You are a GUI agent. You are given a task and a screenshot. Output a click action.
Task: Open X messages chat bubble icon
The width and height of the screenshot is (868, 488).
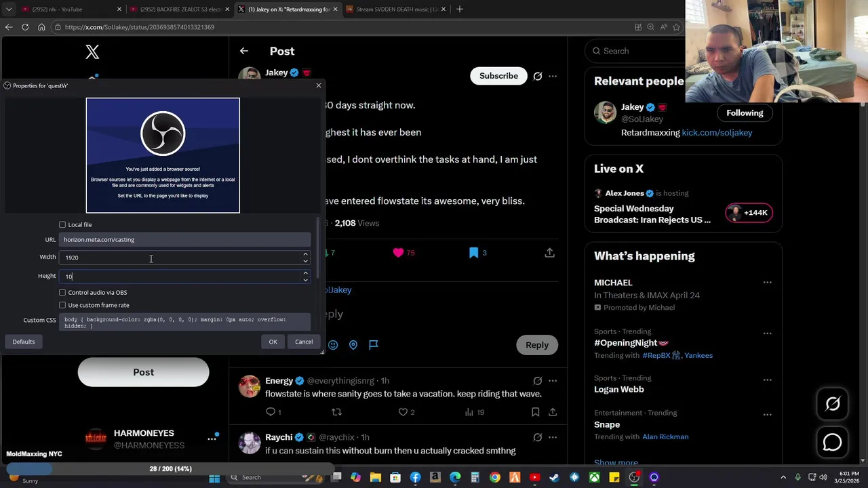click(x=833, y=443)
